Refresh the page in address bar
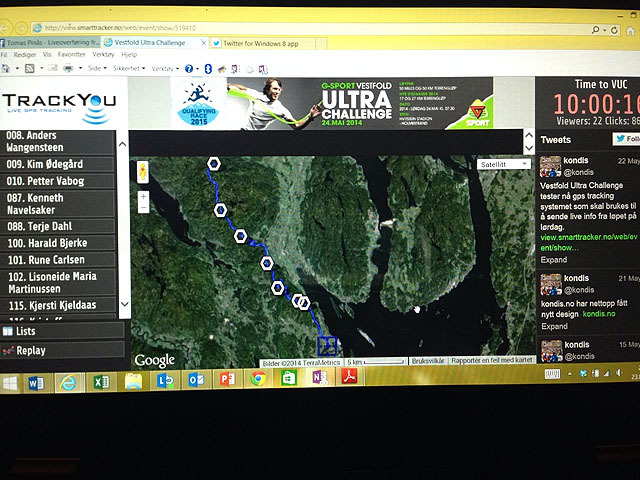Screen dimensions: 640x480 coord(614,30)
